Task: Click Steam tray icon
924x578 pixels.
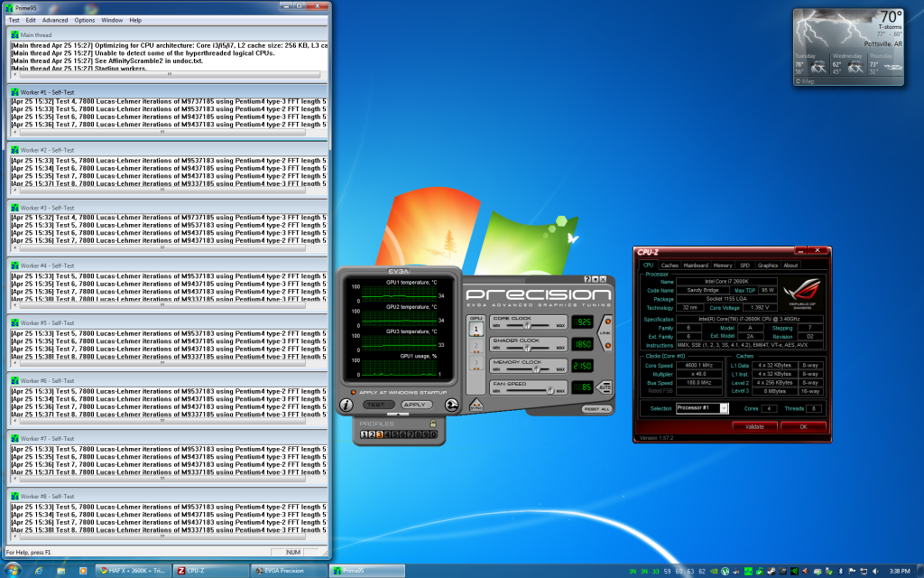Action: (x=771, y=571)
